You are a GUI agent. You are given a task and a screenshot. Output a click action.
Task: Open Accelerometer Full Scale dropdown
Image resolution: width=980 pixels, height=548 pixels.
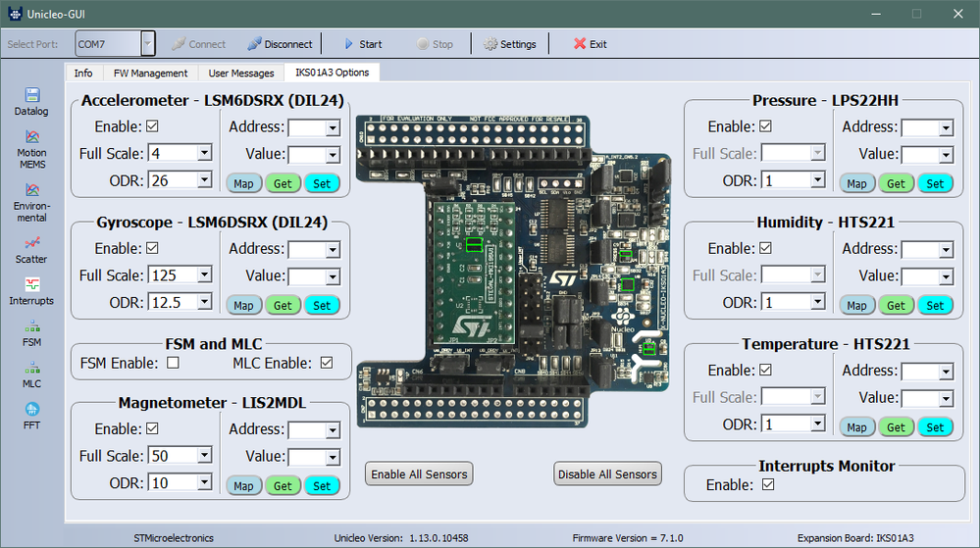[204, 153]
